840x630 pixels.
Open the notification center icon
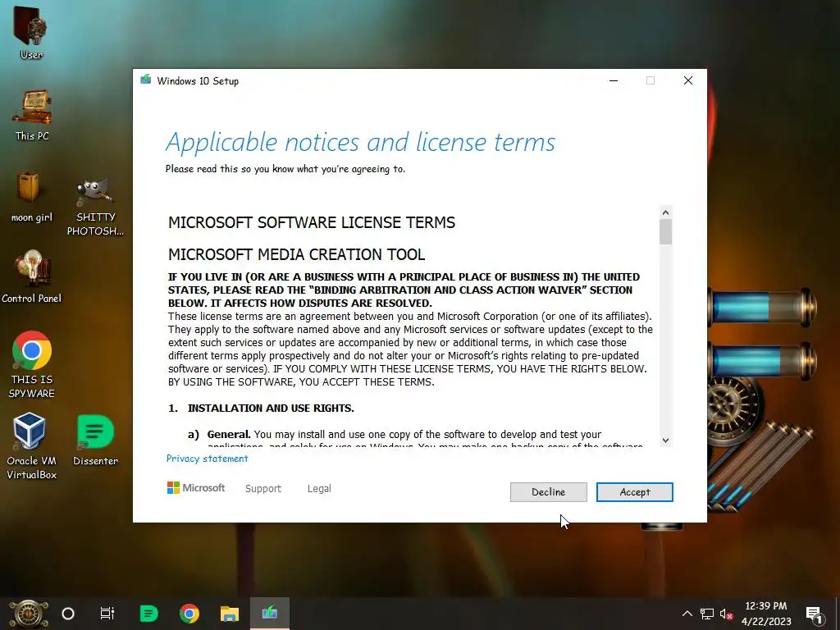814,614
